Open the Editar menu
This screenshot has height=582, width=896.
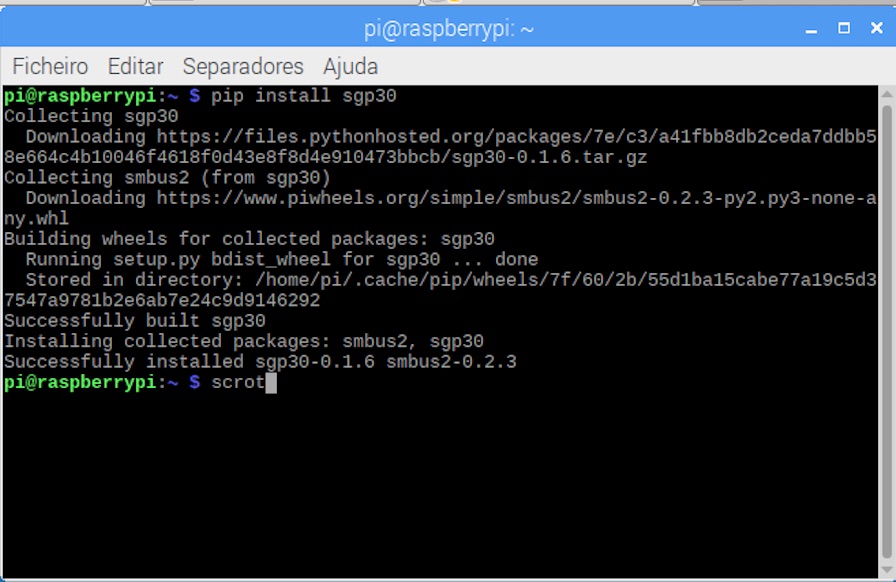135,66
